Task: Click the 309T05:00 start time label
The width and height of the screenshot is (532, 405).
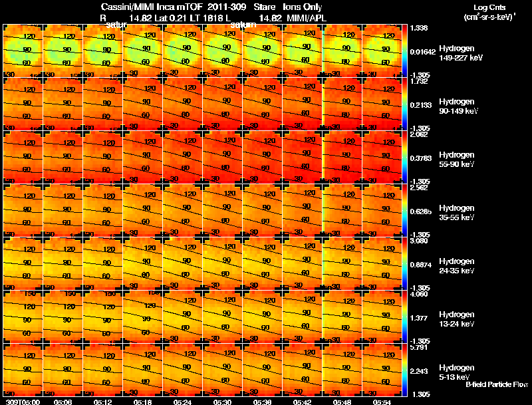Action: [23, 402]
